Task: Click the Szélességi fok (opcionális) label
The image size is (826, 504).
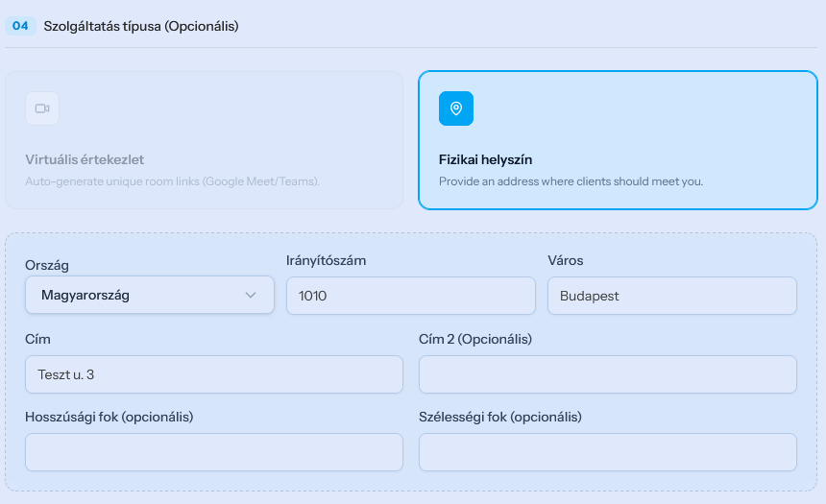Action: pyautogui.click(x=499, y=417)
